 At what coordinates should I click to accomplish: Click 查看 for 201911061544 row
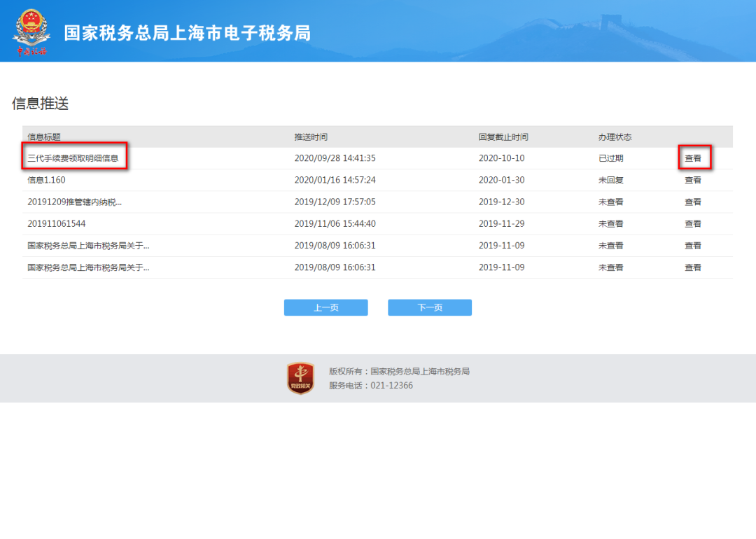[693, 224]
